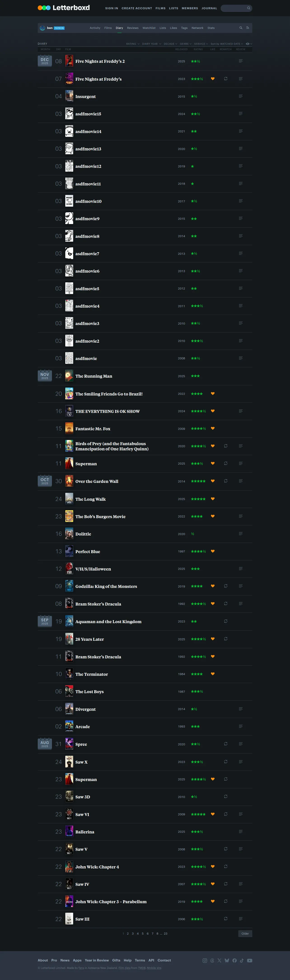This screenshot has width=290, height=980.
Task: Expand the Decade filter dropdown
Action: pos(171,44)
